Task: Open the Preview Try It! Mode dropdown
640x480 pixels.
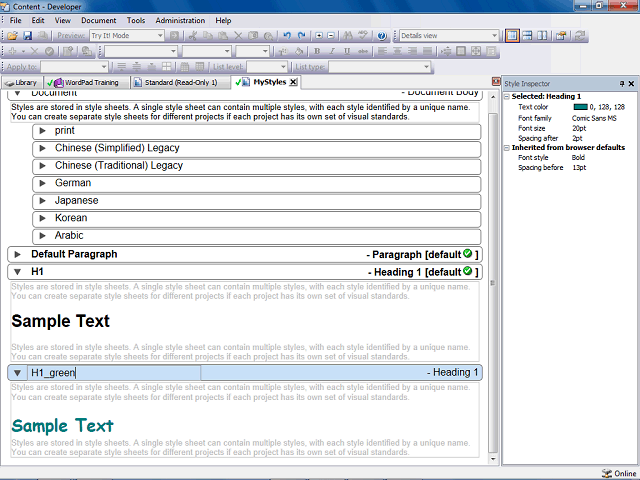Action: [160, 36]
